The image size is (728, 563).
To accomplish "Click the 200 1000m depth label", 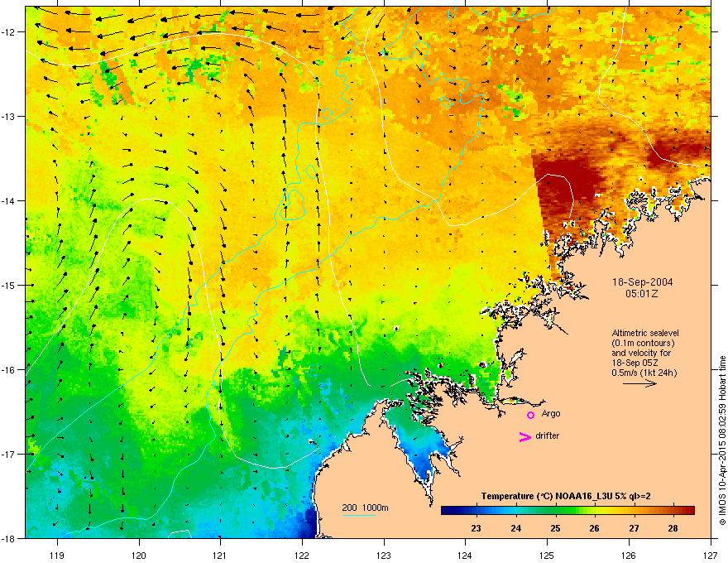I will (x=365, y=508).
